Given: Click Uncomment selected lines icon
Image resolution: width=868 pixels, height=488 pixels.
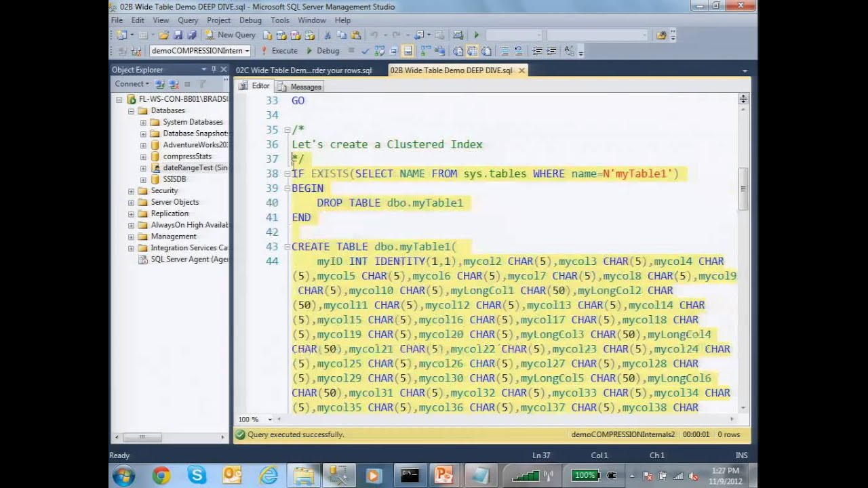Looking at the screenshot, I should [519, 51].
